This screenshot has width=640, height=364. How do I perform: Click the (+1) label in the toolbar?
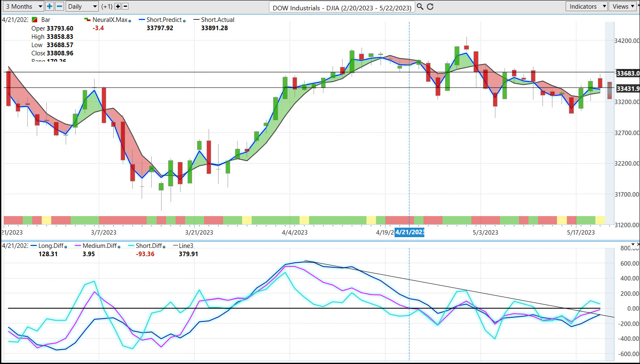(x=107, y=6)
